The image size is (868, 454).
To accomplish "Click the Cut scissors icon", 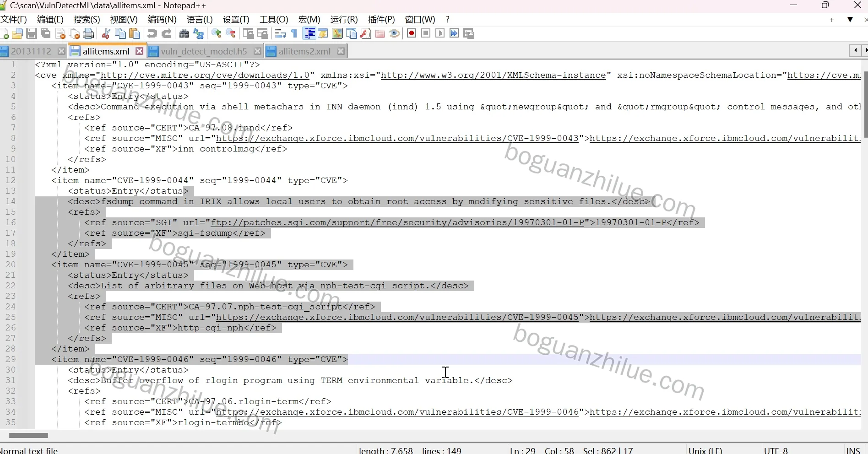I will [x=106, y=33].
